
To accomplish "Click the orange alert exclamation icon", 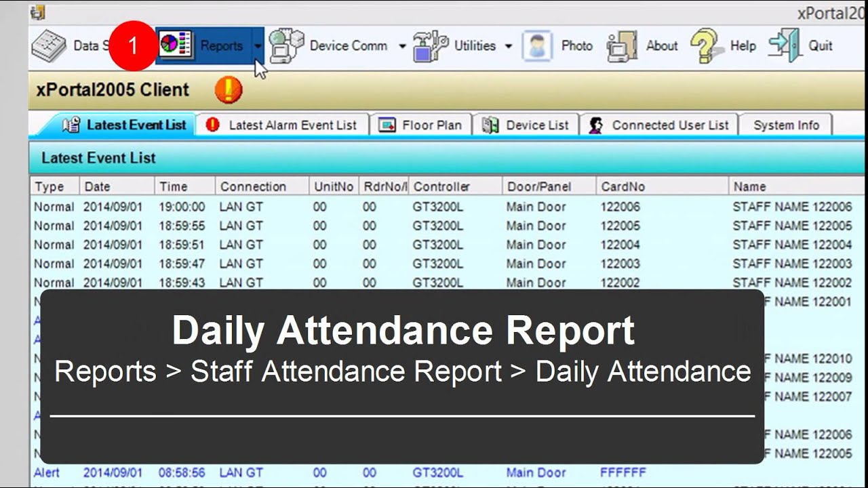I will tap(229, 90).
